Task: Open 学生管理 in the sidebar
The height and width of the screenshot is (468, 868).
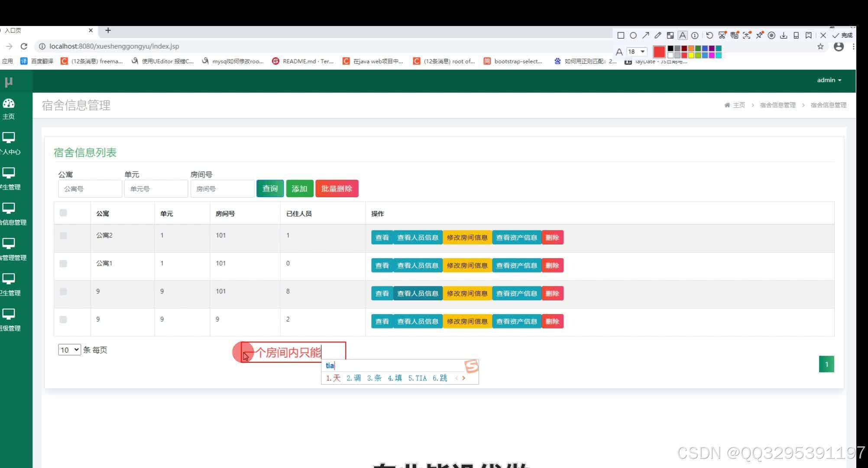Action: (10, 179)
